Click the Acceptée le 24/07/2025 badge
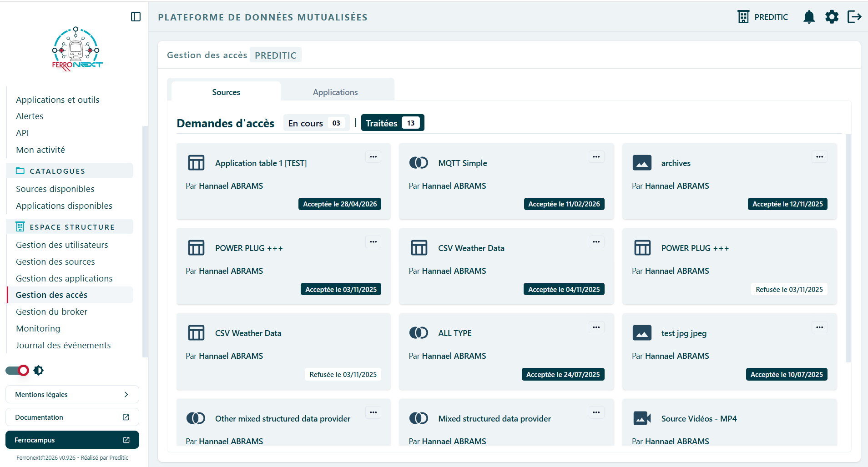 click(563, 374)
